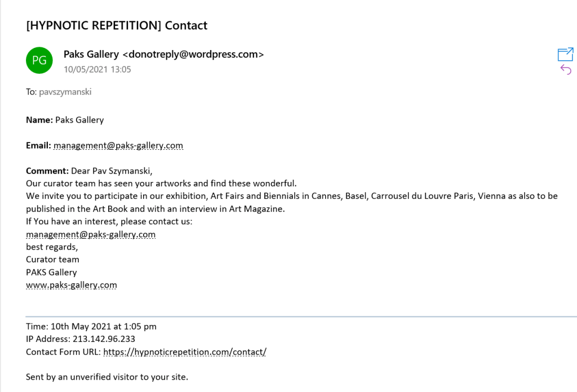This screenshot has width=577, height=392.
Task: Click the bold Name label
Action: [x=39, y=120]
